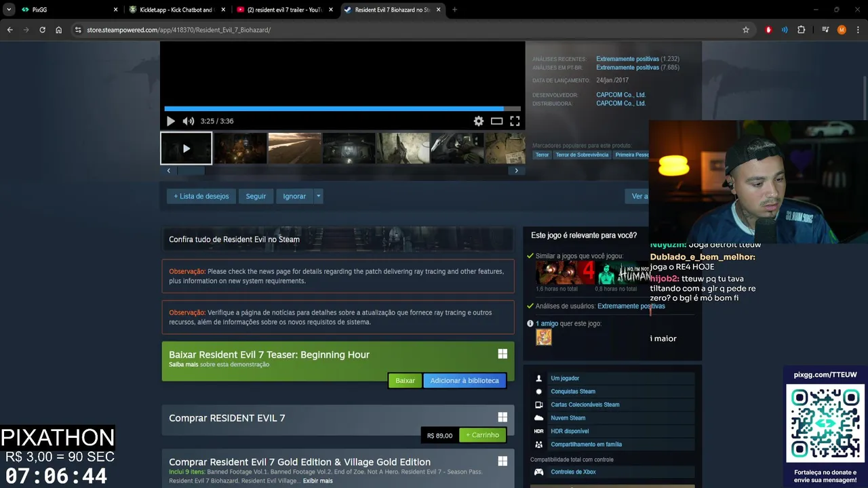Click the Ignorar button
Viewport: 868px width, 488px height.
click(x=294, y=196)
